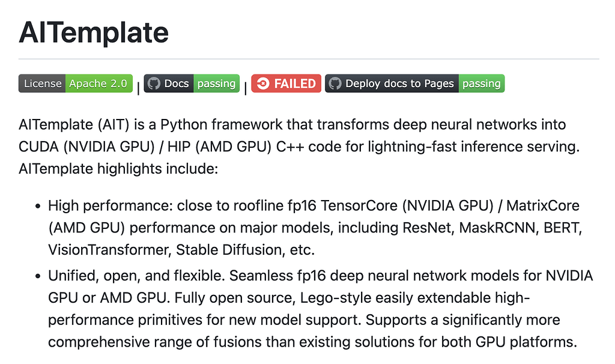Click the green passing status of the Docs badge
Viewport: 615px width, 364px height.
point(216,83)
